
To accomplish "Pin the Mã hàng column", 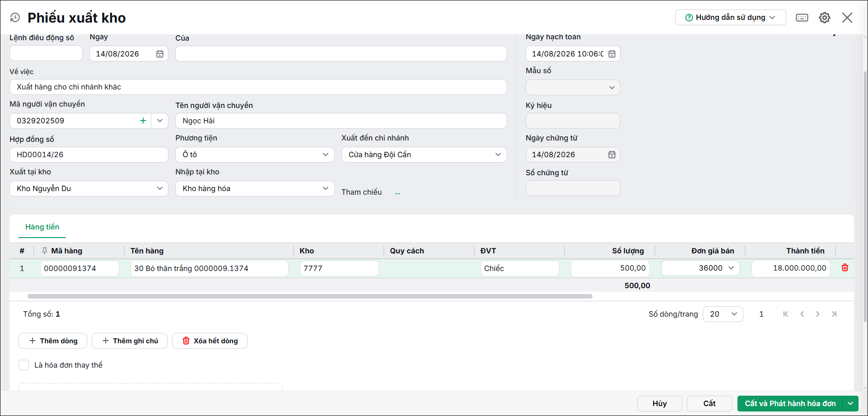I will (44, 251).
